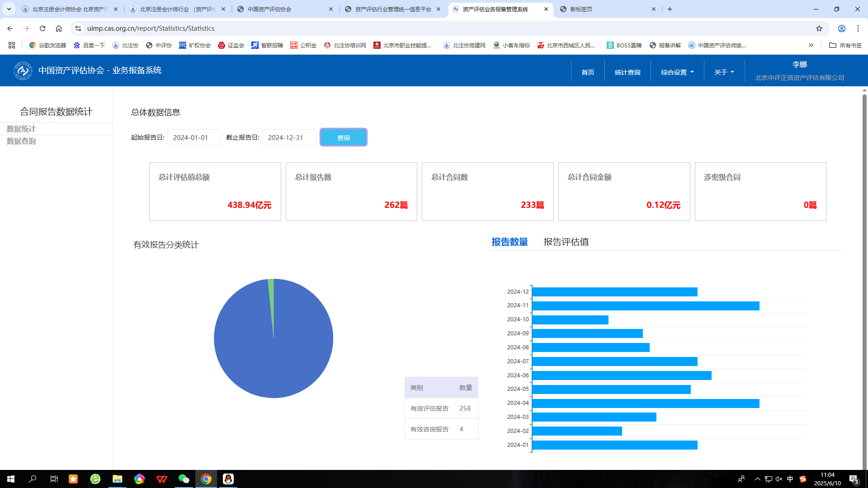This screenshot has width=868, height=488.
Task: Click the reload page icon
Action: [x=42, y=28]
